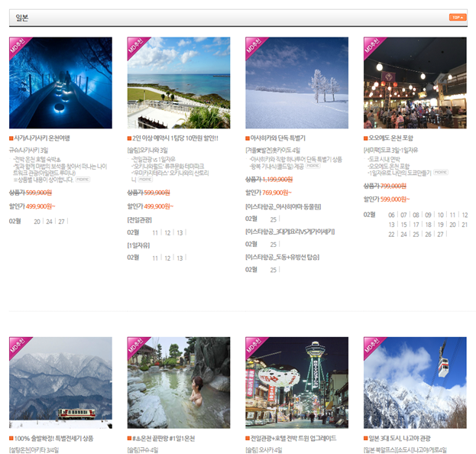476x454 pixels.
Task: Select date 06 on the 도쿄 3일 card
Action: click(391, 215)
